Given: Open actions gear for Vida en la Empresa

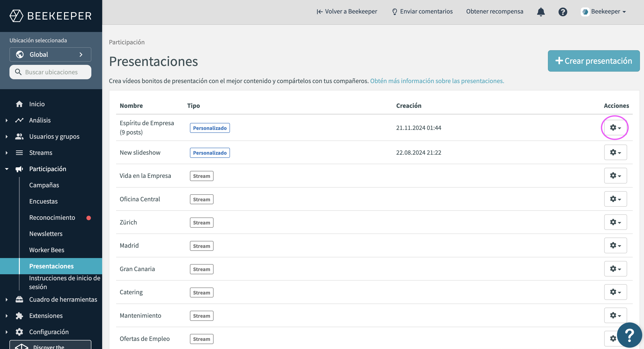Looking at the screenshot, I should click(615, 176).
